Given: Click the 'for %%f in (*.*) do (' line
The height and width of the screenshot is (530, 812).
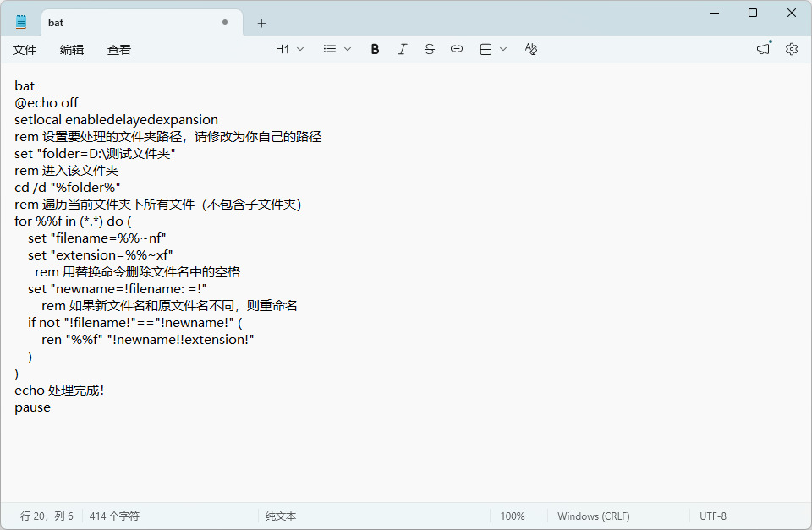Looking at the screenshot, I should click(x=73, y=221).
